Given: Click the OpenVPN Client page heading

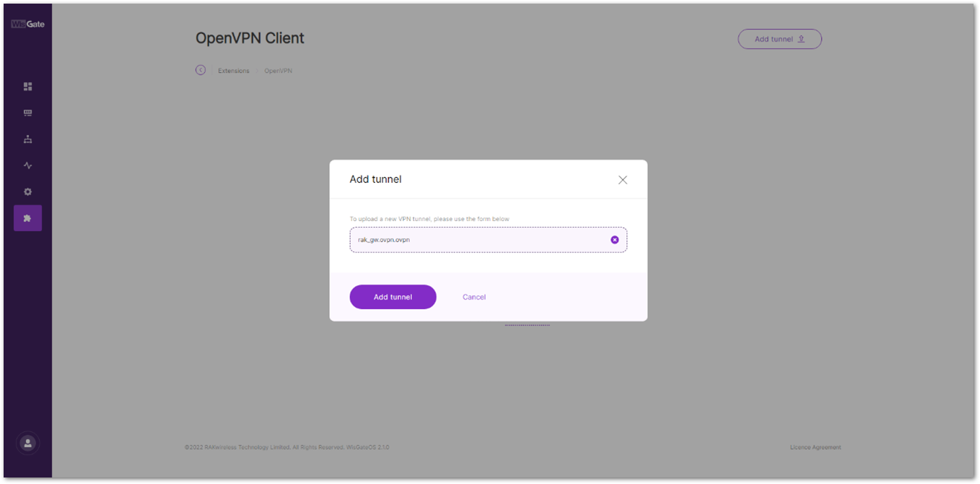Looking at the screenshot, I should click(x=250, y=38).
